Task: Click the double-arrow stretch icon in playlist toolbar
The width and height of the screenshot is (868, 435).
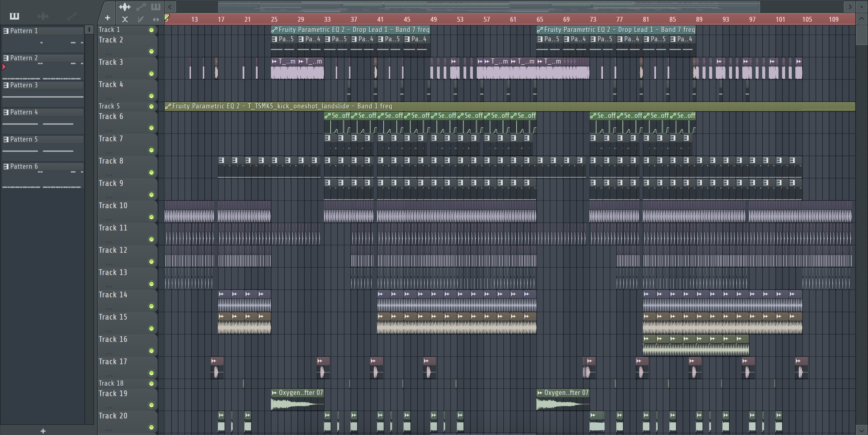Action: pyautogui.click(x=156, y=19)
